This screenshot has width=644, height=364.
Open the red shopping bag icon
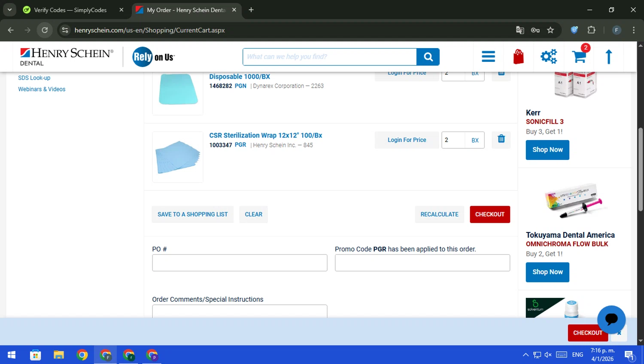click(x=519, y=56)
